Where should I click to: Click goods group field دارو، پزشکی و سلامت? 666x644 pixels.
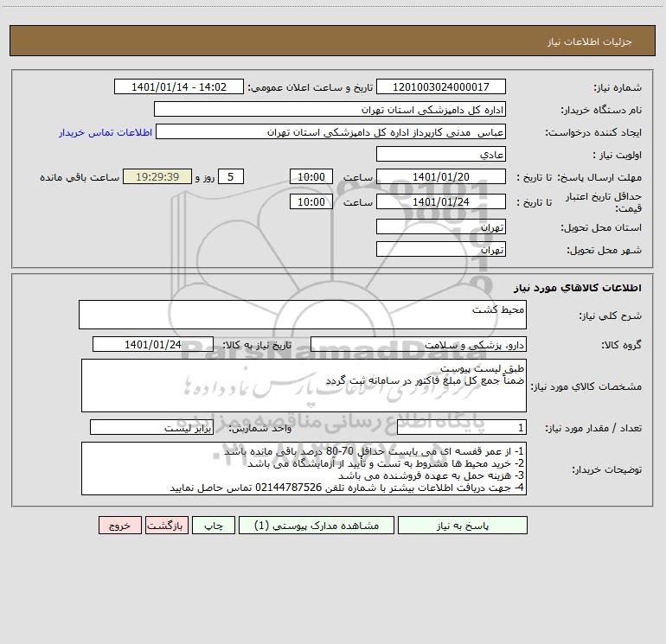click(419, 344)
